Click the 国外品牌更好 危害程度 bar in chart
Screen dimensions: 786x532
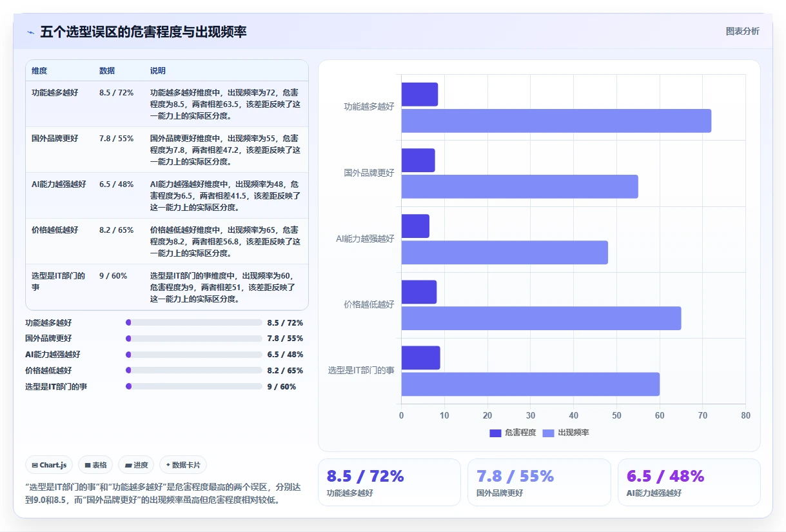(x=418, y=161)
